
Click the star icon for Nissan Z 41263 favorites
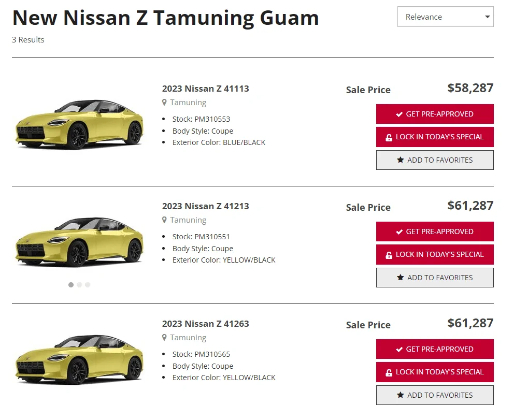[400, 395]
